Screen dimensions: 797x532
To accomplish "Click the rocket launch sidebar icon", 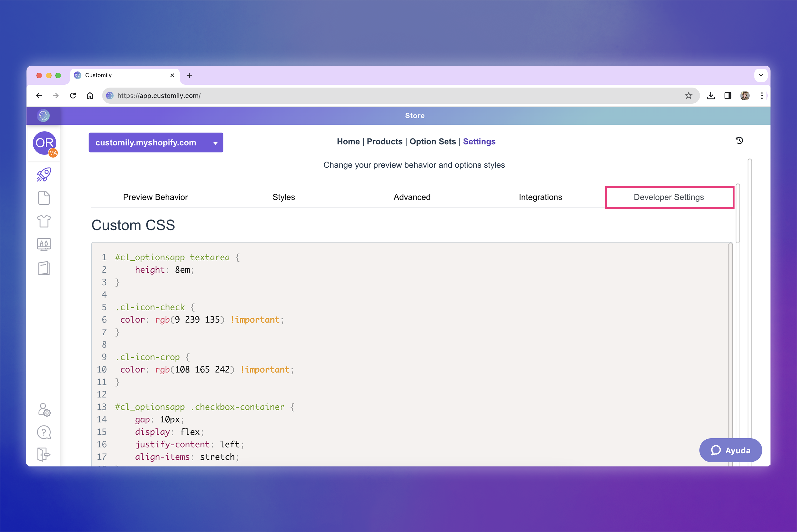I will tap(44, 174).
